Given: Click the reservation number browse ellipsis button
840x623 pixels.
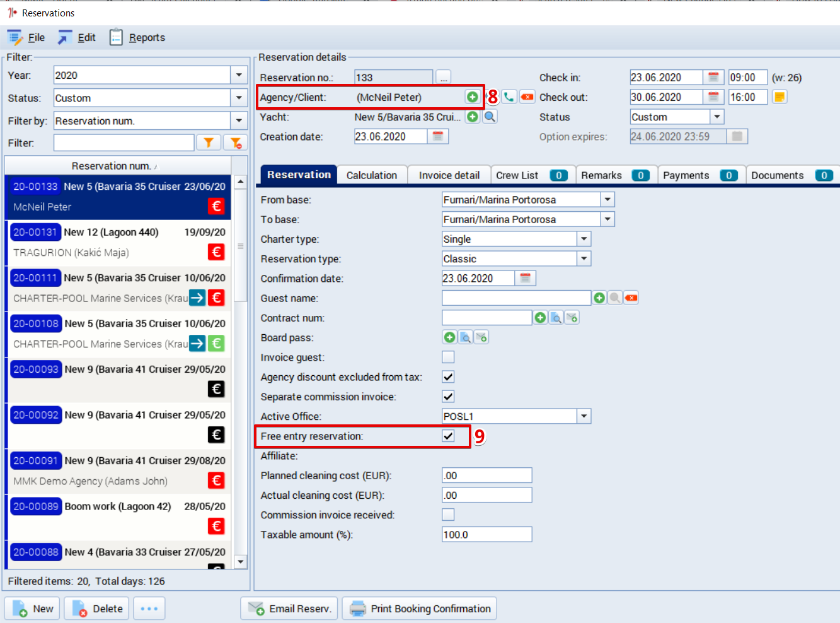Looking at the screenshot, I should pos(444,78).
